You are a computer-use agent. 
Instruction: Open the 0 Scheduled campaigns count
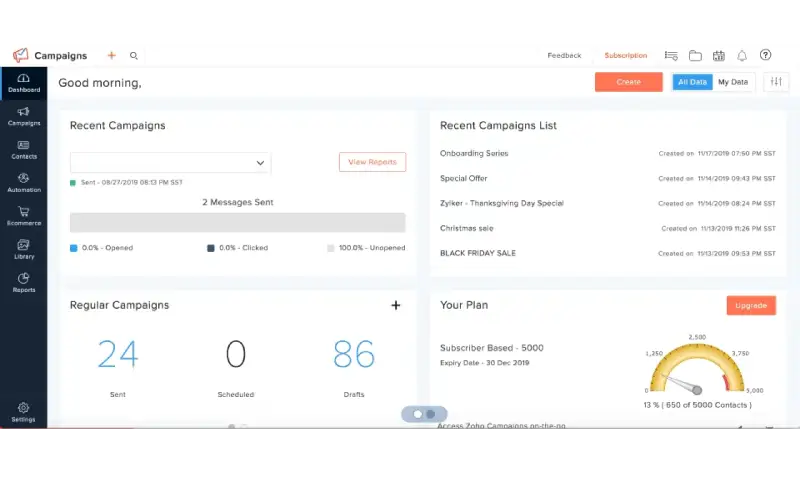pyautogui.click(x=235, y=354)
